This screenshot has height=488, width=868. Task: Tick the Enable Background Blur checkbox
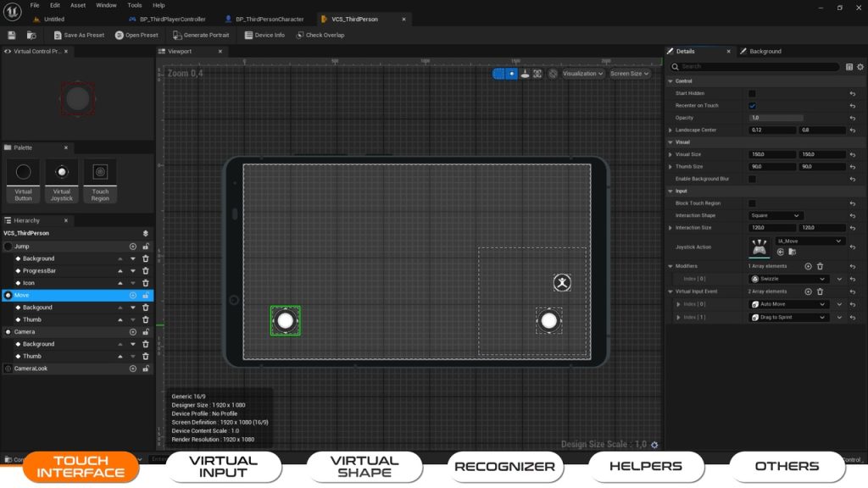click(752, 179)
